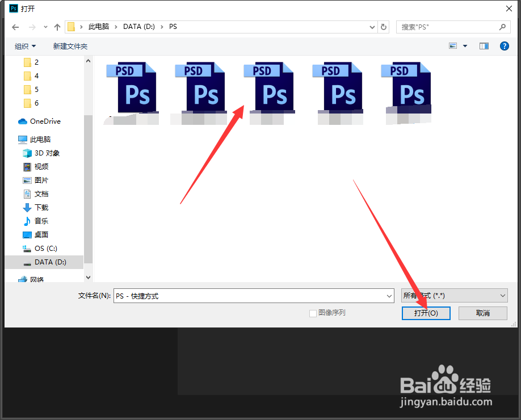The image size is (521, 420).
Task: Open 桌面 folder in sidebar
Action: pyautogui.click(x=36, y=234)
